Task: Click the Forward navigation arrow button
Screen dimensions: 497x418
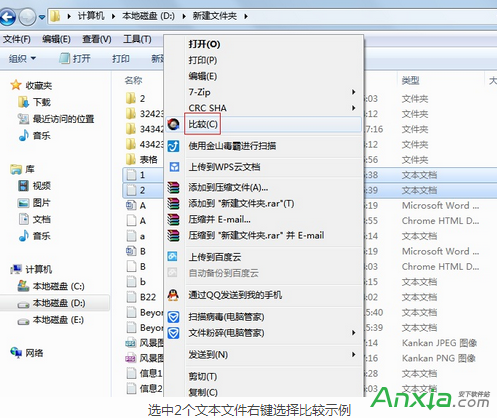Action: point(27,16)
